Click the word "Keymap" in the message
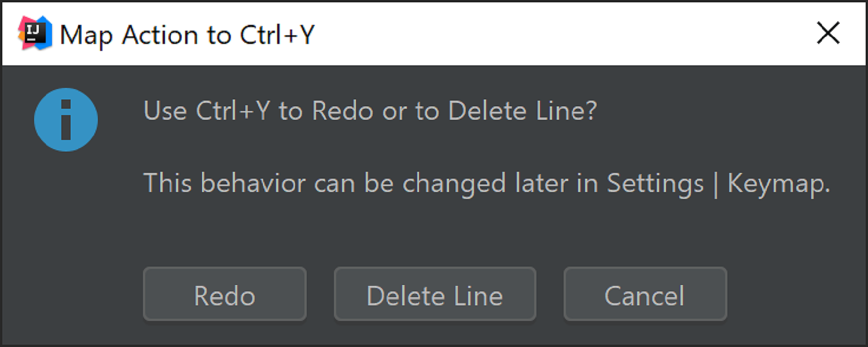Viewport: 868px width, 347px height. [778, 184]
